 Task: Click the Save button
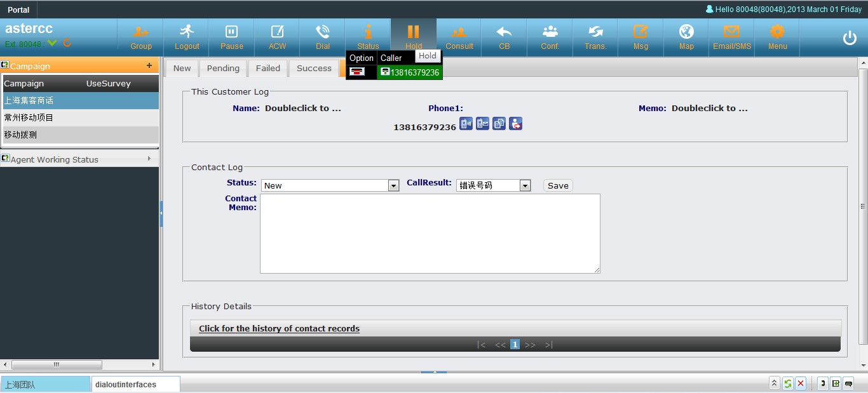tap(558, 185)
